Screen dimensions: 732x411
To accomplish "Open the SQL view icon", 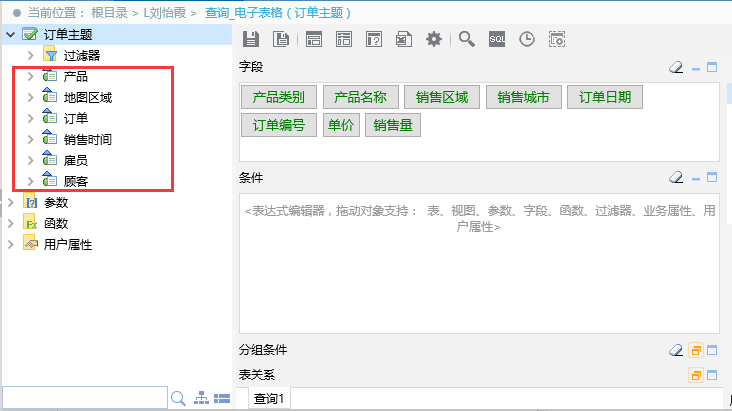I will 497,39.
